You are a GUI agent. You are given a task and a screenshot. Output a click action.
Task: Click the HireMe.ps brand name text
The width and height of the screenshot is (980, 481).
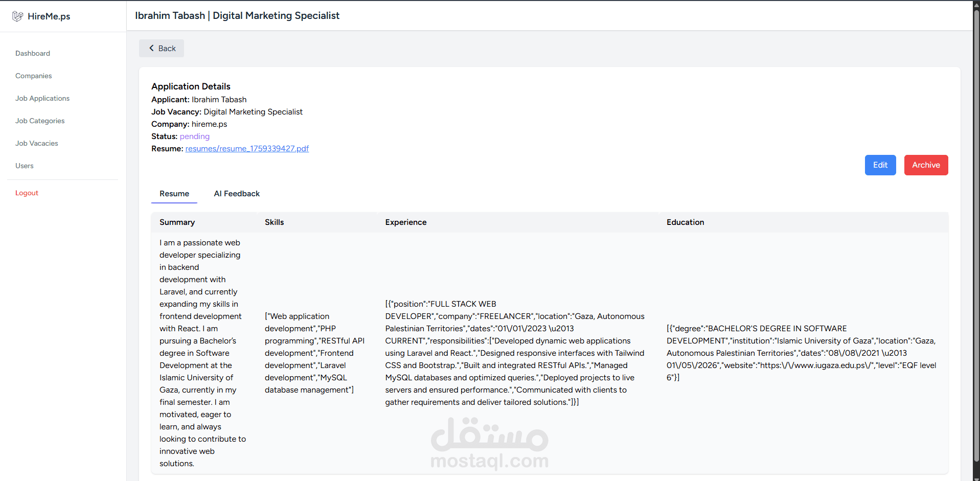coord(49,16)
